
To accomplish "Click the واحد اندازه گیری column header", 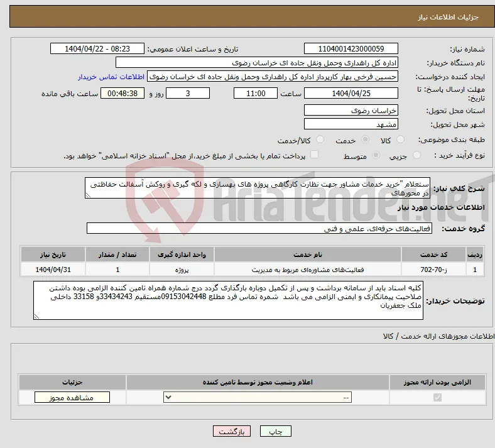I will pyautogui.click(x=182, y=254).
